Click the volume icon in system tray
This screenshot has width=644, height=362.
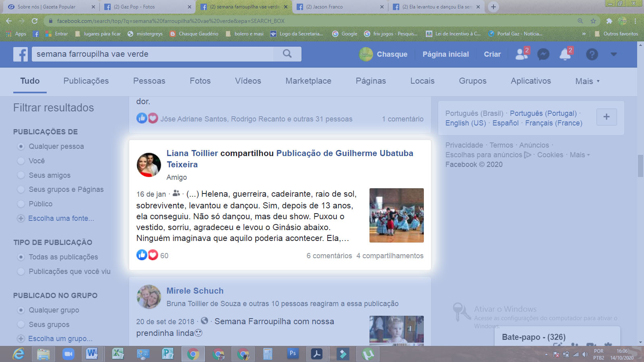pos(585,354)
